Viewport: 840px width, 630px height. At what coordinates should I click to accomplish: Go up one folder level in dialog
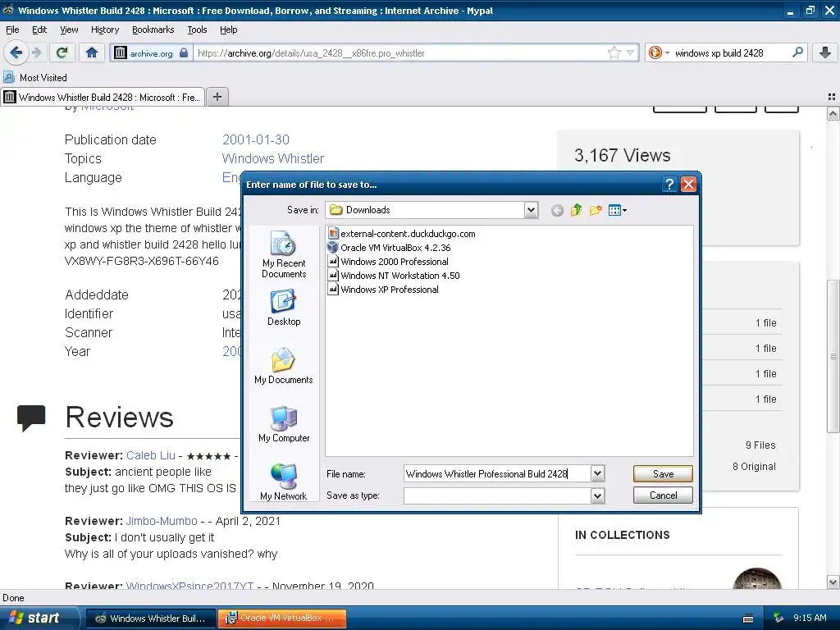577,210
